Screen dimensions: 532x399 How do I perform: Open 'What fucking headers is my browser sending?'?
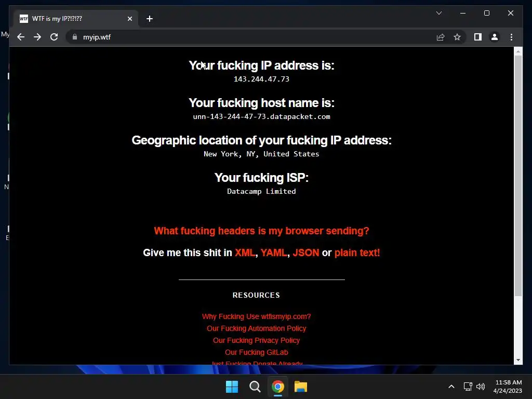click(x=262, y=231)
